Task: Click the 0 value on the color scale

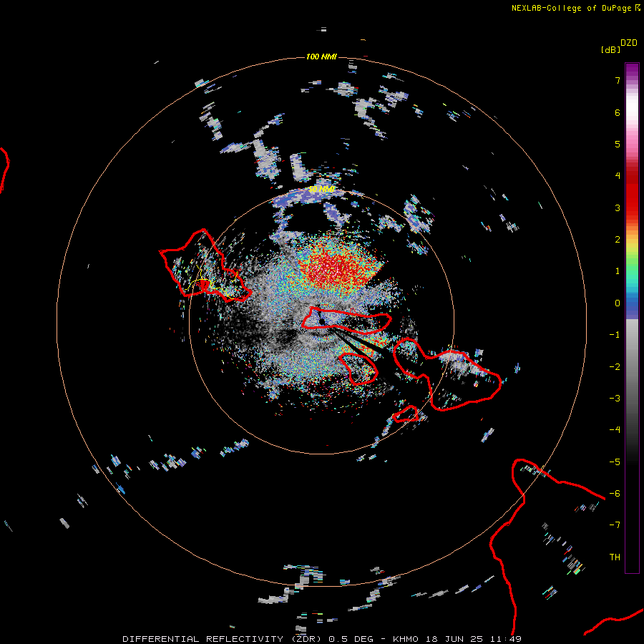Action: pos(618,303)
